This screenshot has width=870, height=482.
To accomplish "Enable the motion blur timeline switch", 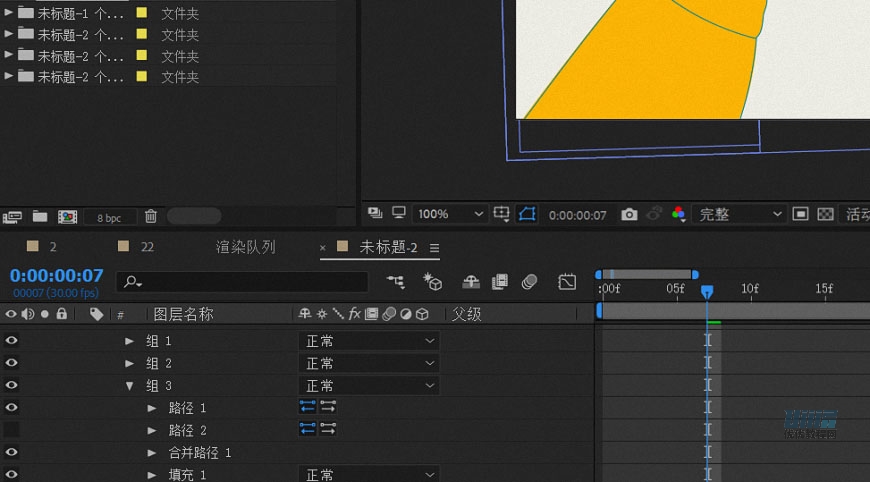I will click(530, 282).
